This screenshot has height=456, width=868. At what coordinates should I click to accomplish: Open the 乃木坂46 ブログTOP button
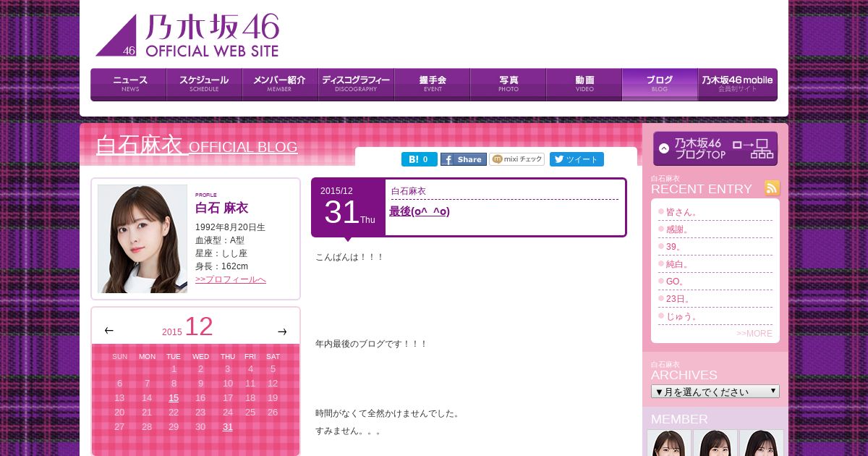point(715,148)
